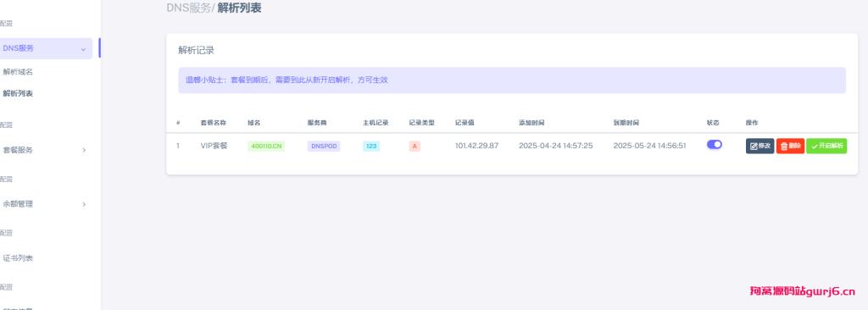Click the 主机记录 column header
This screenshot has width=868, height=310.
point(376,122)
